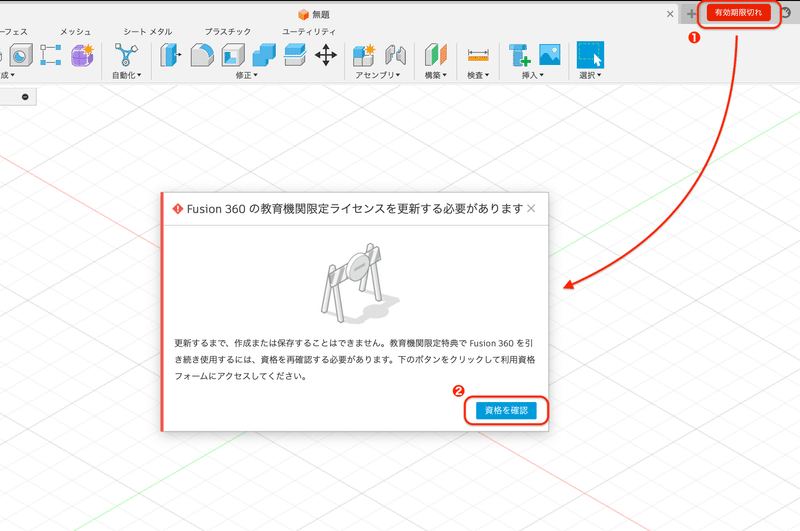Screen dimensions: 800x531
Task: Close the license renewal dialog
Action: pos(531,208)
